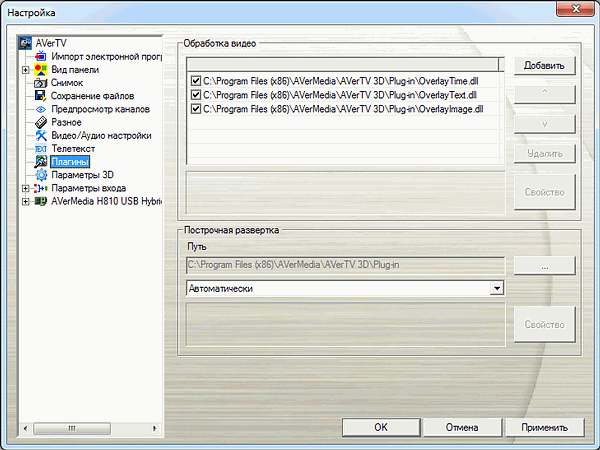Click the AVerTV root icon in tree
This screenshot has height=450, width=600.
[25, 43]
